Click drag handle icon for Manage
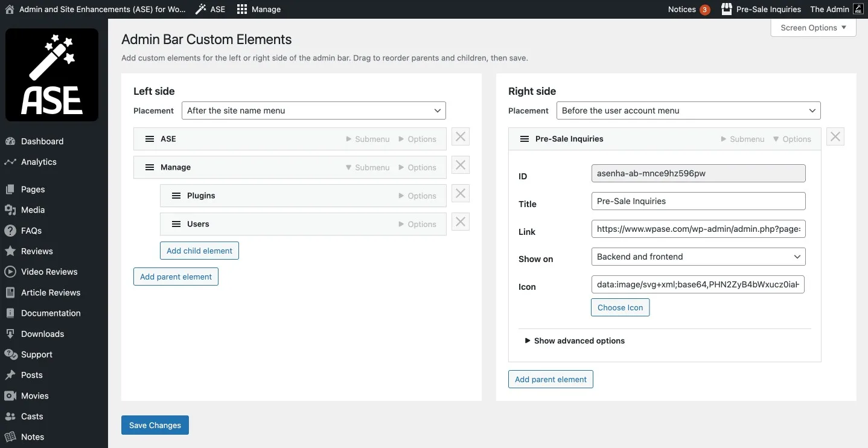The height and width of the screenshot is (448, 868). pyautogui.click(x=150, y=167)
